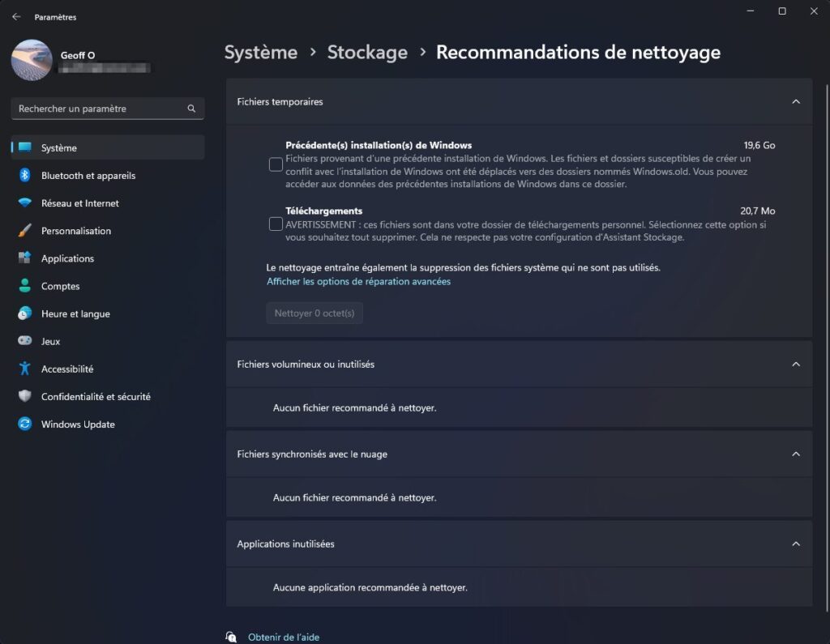Select Heure et langue category
Screen dimensions: 830x644
click(x=108, y=313)
